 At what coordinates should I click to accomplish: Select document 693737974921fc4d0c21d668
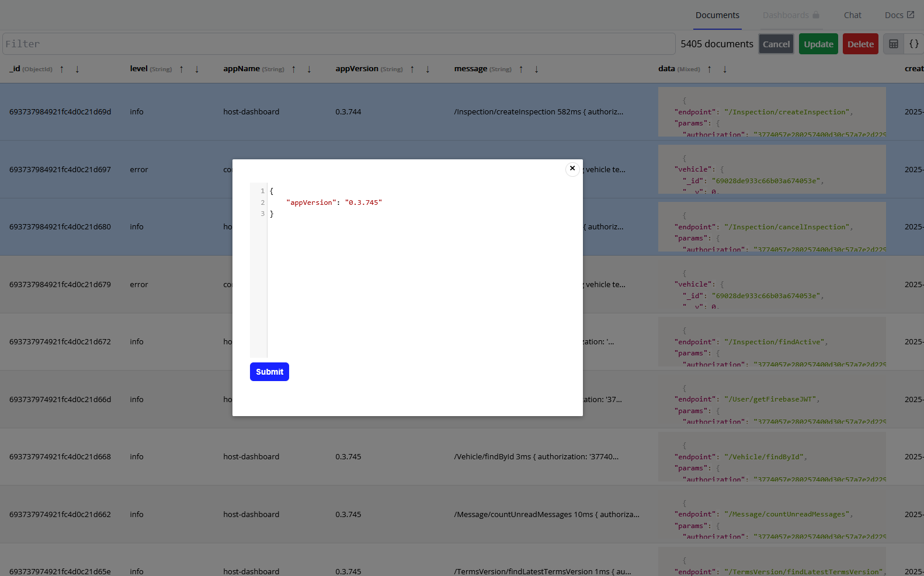click(60, 456)
